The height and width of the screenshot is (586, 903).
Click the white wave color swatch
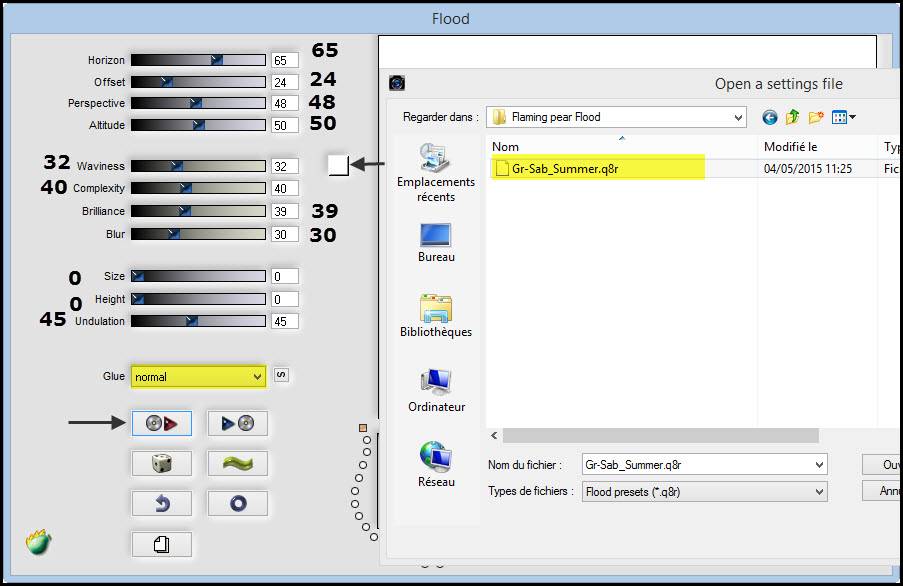coord(338,165)
